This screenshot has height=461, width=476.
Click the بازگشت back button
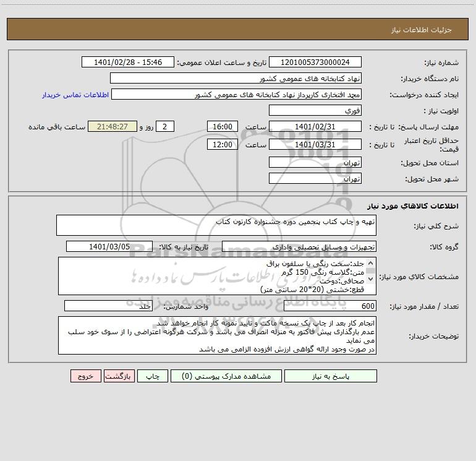119,376
